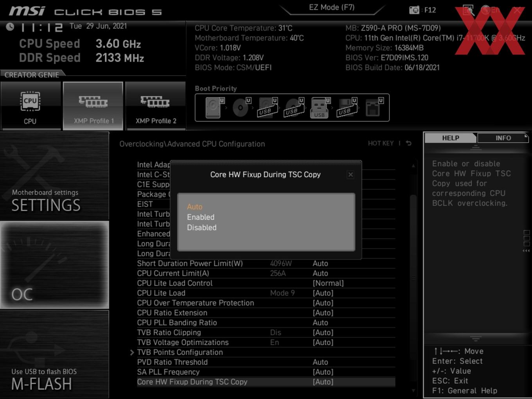This screenshot has height=399, width=532.
Task: Edit CPU Current Limit(A) value
Action: 320,273
